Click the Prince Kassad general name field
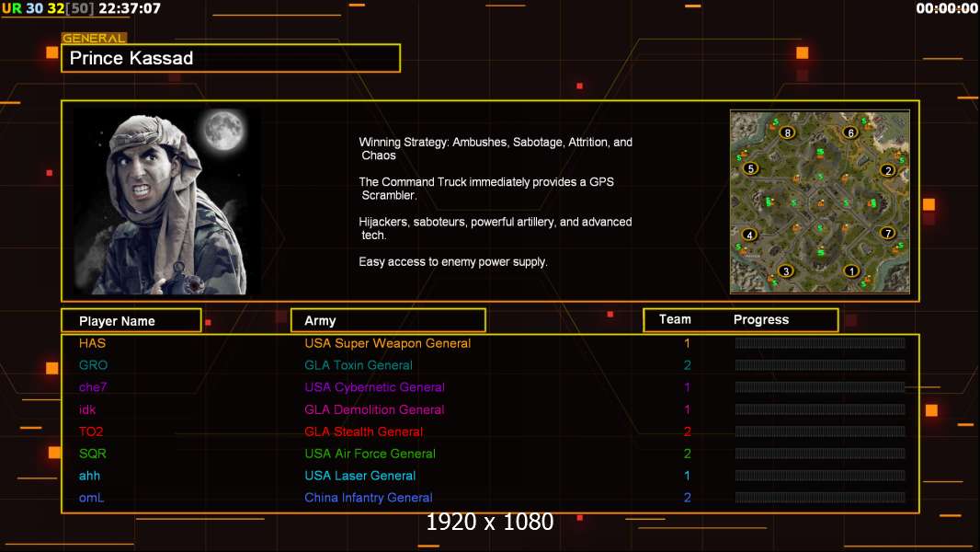This screenshot has width=980, height=552. pyautogui.click(x=231, y=58)
